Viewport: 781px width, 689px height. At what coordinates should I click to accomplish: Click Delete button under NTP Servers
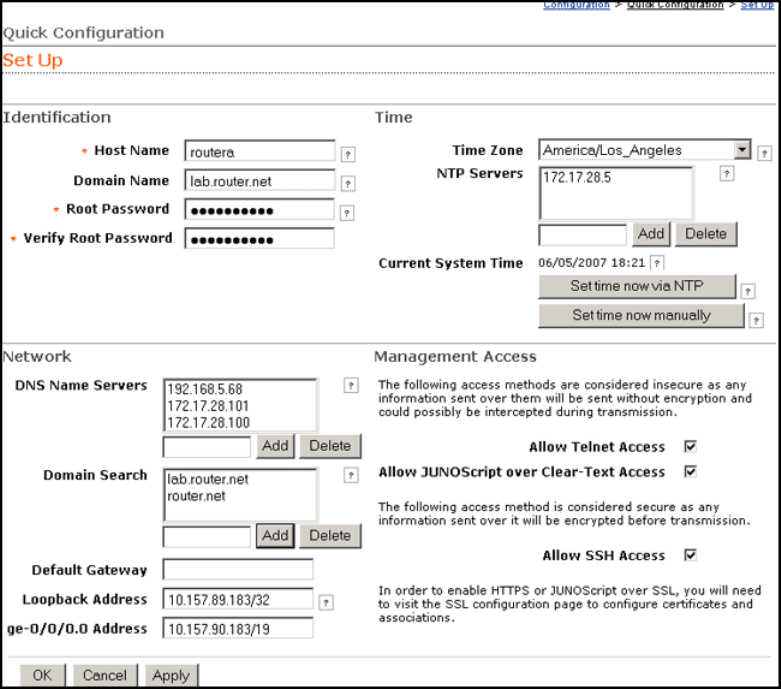706,234
